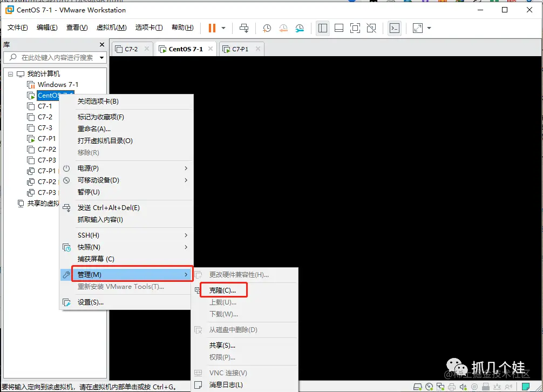
Task: Revert to snapshot using the toolbar icon
Action: pos(283,29)
